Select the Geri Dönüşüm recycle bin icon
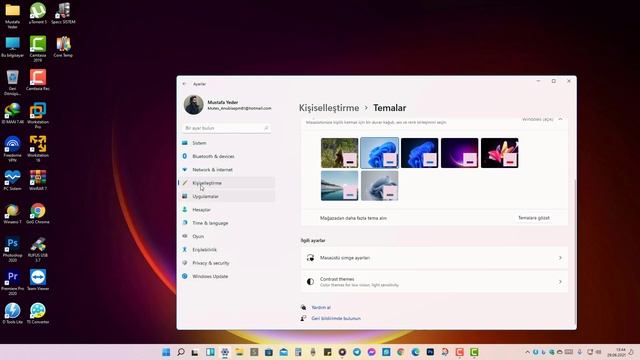This screenshot has width=640, height=360. coord(12,82)
